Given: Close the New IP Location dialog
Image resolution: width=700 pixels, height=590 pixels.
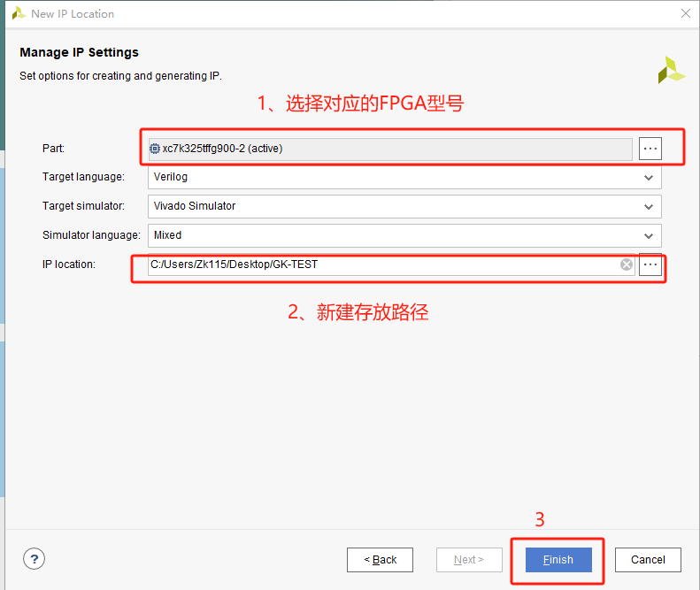Looking at the screenshot, I should pos(686,13).
